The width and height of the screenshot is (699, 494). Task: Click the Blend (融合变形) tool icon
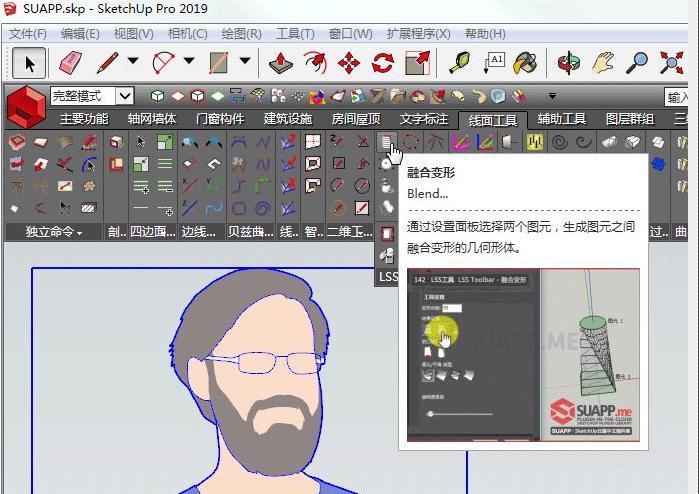pos(388,142)
